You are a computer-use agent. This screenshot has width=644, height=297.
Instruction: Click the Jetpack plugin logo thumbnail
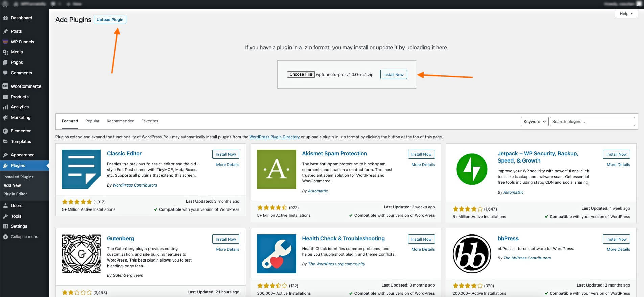pos(472,169)
